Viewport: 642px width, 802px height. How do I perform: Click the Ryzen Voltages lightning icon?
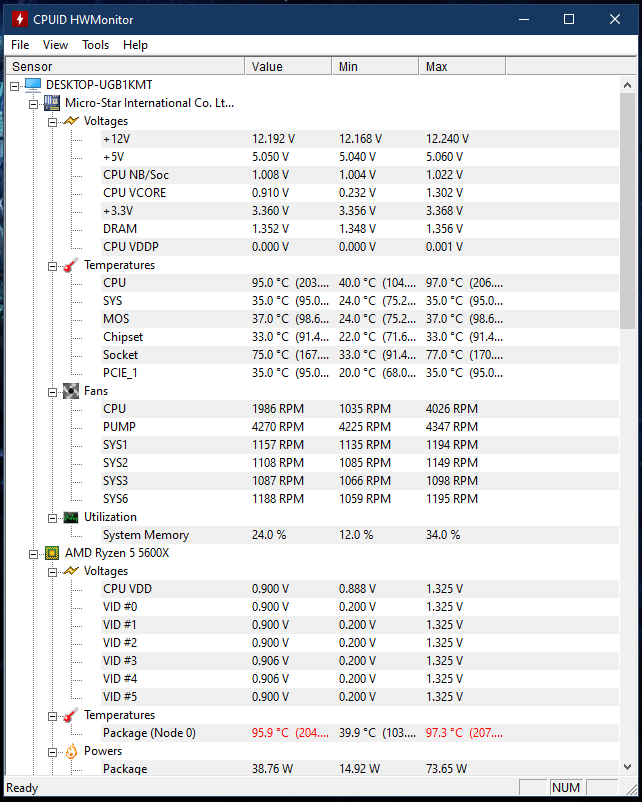[x=71, y=571]
